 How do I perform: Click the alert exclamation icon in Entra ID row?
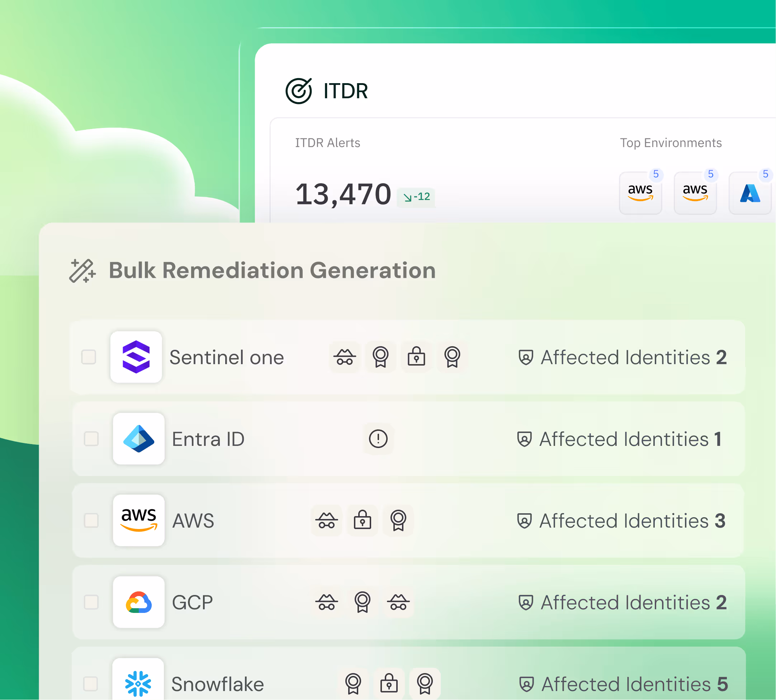pyautogui.click(x=378, y=439)
